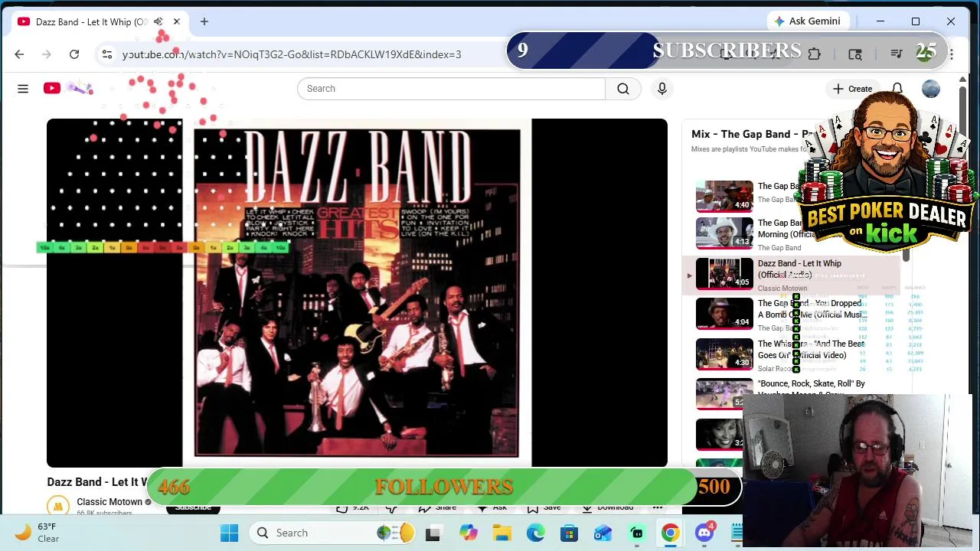This screenshot has width=980, height=551.
Task: Open Dazz Band playlist thumbnail with 4:05 duration
Action: (724, 273)
